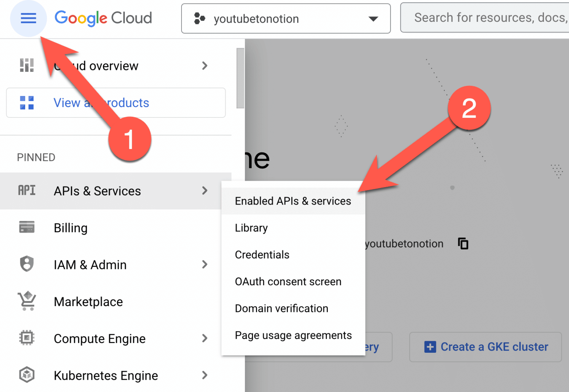Image resolution: width=569 pixels, height=392 pixels.
Task: Click the Billing card icon
Action: tap(26, 227)
